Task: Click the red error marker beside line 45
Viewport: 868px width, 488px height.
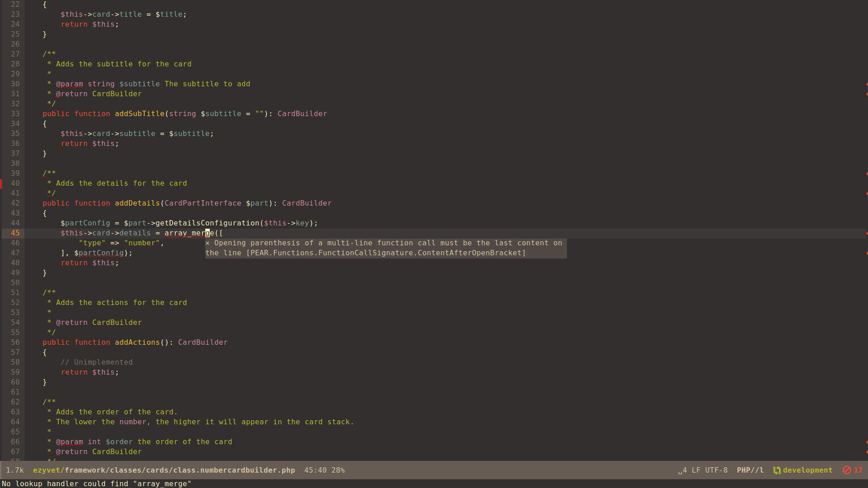Action: [866, 233]
